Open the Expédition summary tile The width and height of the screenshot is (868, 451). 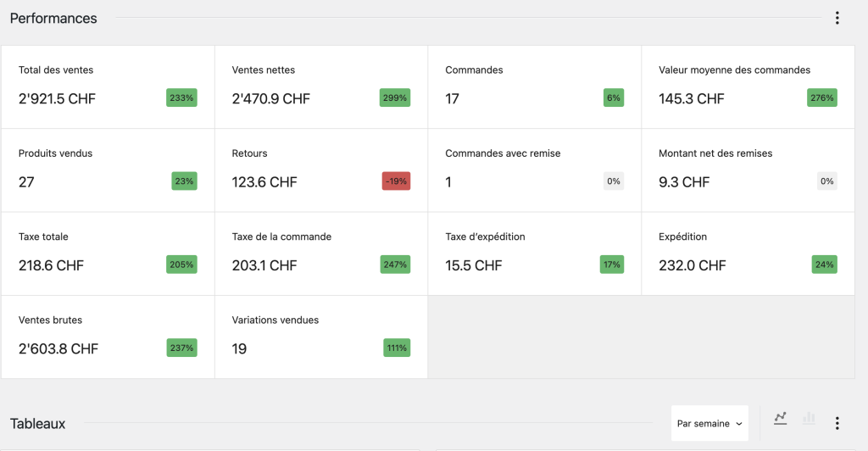click(x=748, y=253)
